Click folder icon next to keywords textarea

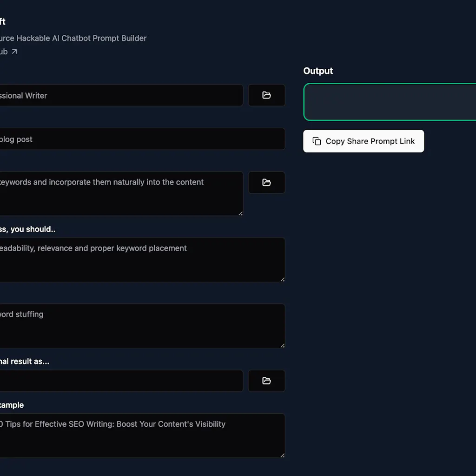[266, 183]
